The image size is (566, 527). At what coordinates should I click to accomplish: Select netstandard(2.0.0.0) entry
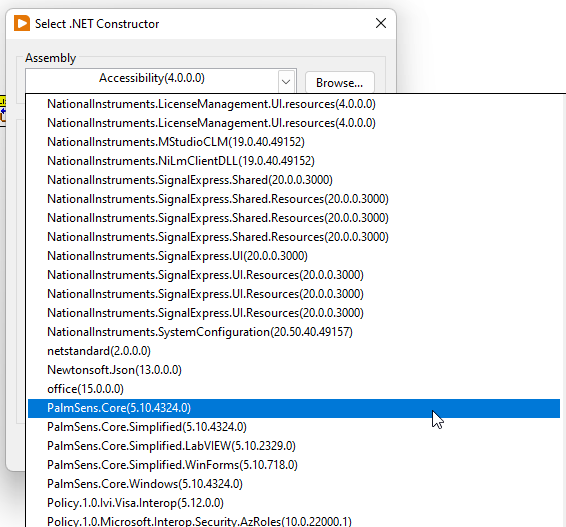coord(294,351)
